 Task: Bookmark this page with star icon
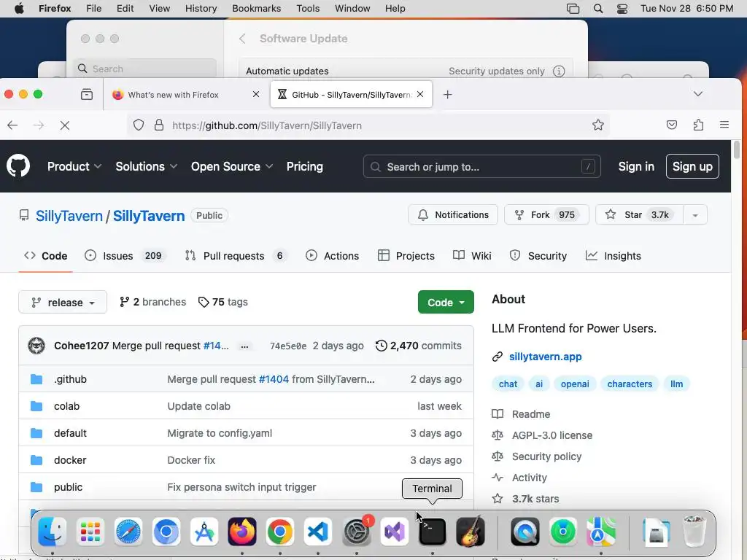598,125
